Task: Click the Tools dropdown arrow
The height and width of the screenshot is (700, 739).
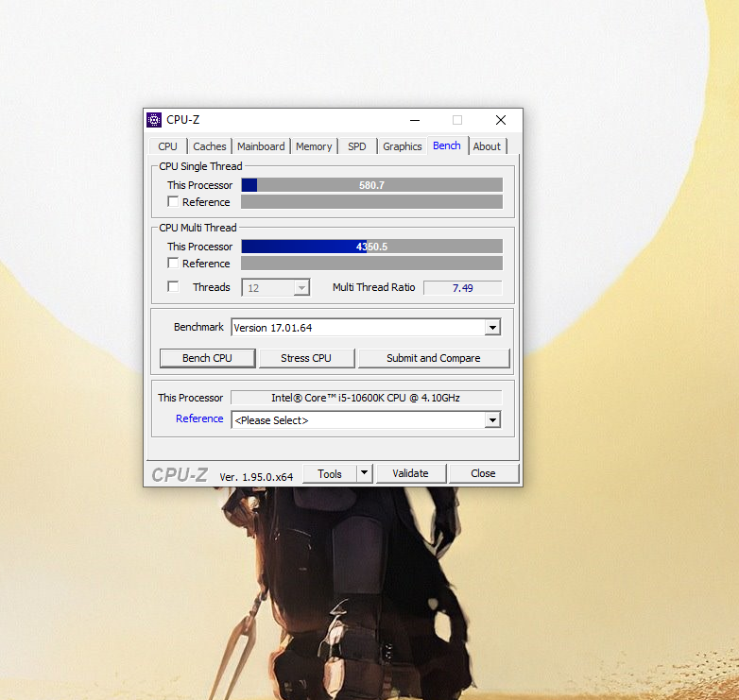Action: pyautogui.click(x=365, y=473)
